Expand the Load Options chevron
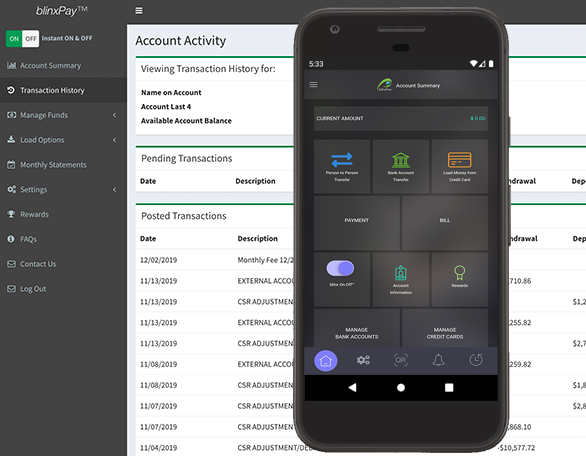Screen dimensions: 586x456 click(114, 140)
